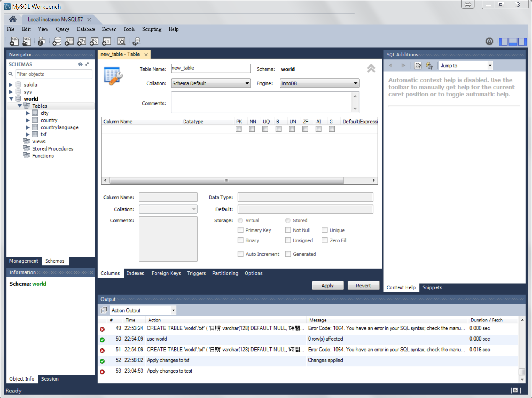Create a new view toolbar icon

point(82,41)
